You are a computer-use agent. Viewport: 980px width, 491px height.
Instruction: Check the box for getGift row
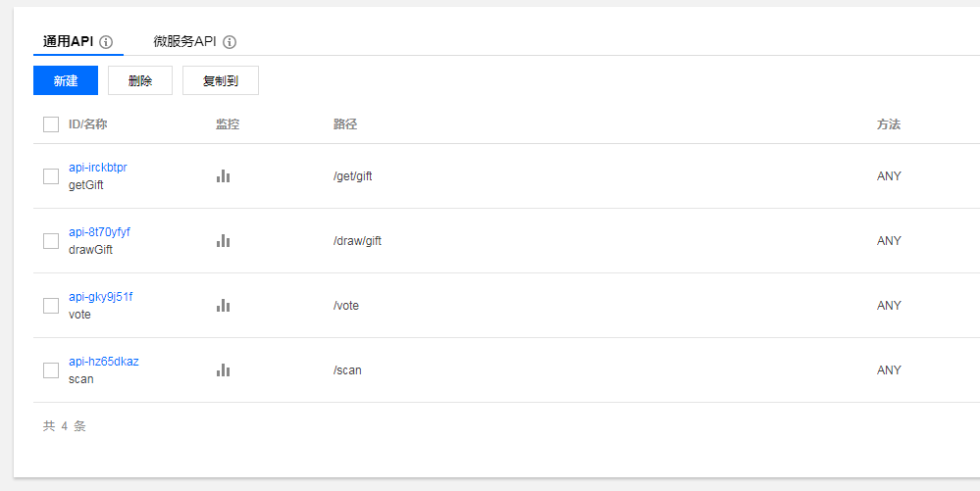click(51, 176)
